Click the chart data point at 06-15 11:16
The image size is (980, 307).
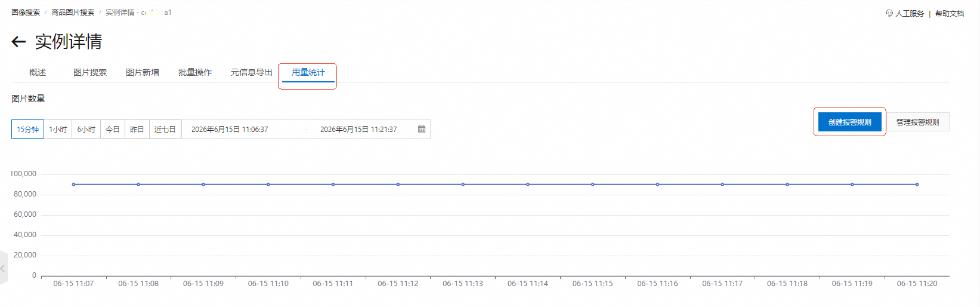(657, 185)
